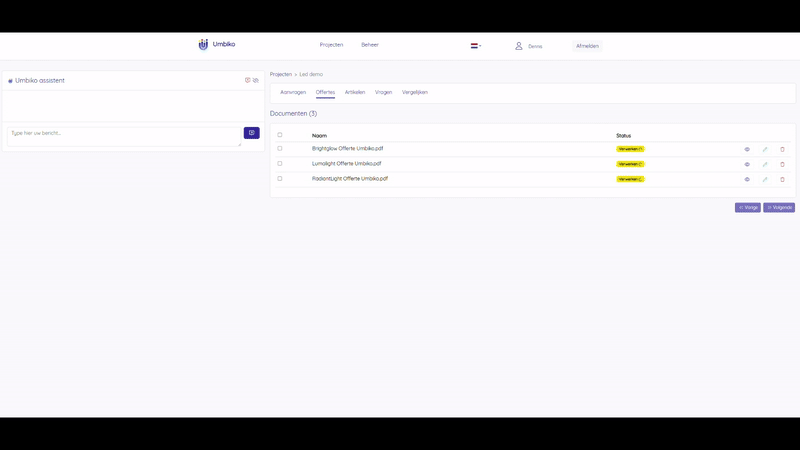Click the Dennis user name
The width and height of the screenshot is (800, 450).
535,46
